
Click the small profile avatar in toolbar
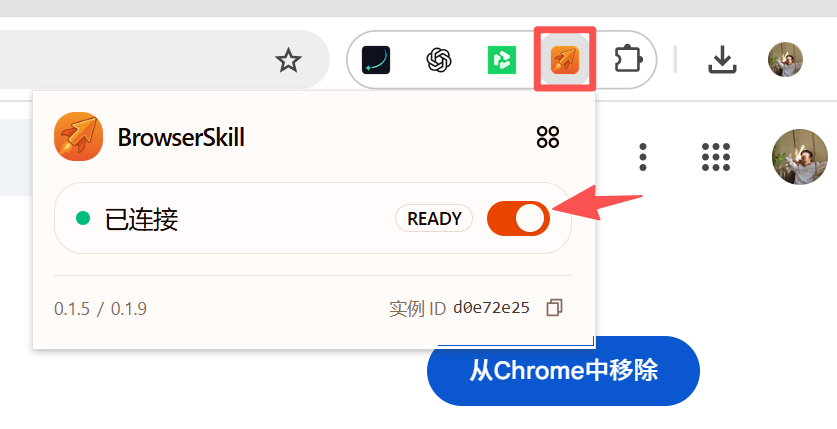pyautogui.click(x=785, y=60)
